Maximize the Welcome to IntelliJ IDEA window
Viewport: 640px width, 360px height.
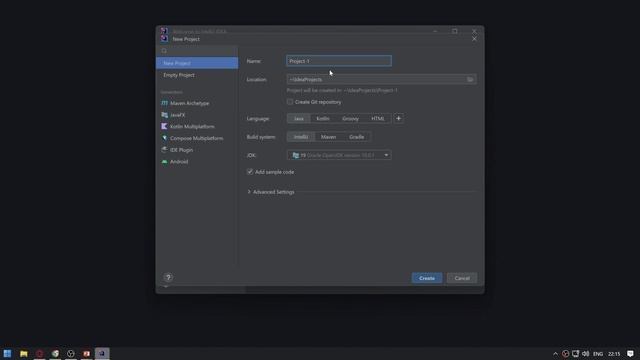point(455,31)
